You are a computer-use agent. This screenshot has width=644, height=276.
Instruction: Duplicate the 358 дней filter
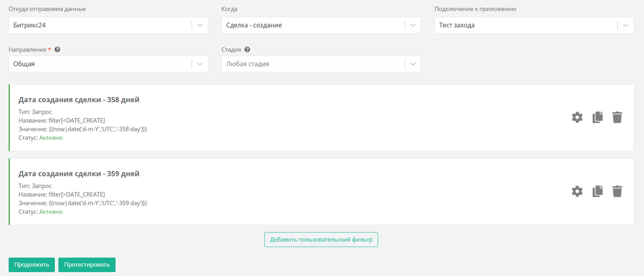597,117
